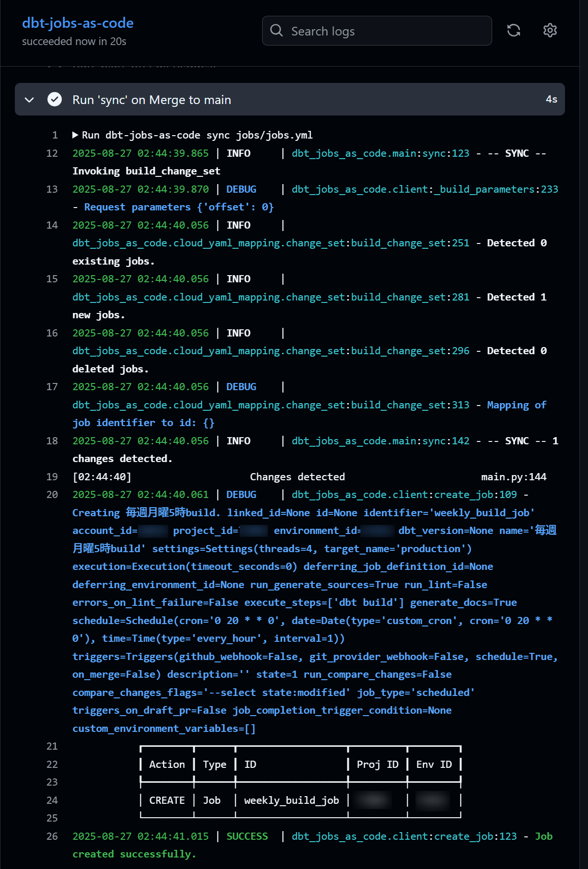Click "succeeded now in 20s" status text
The image size is (588, 869).
pos(74,42)
